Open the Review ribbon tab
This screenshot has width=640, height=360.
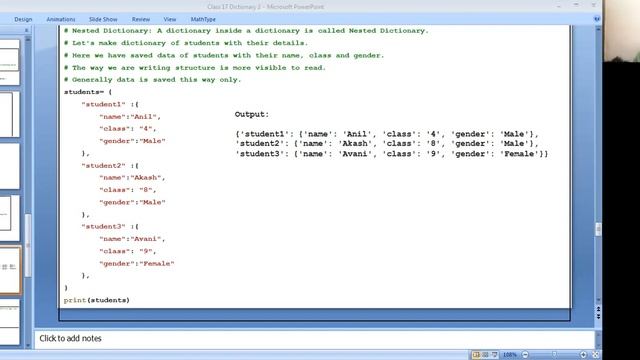pos(141,19)
